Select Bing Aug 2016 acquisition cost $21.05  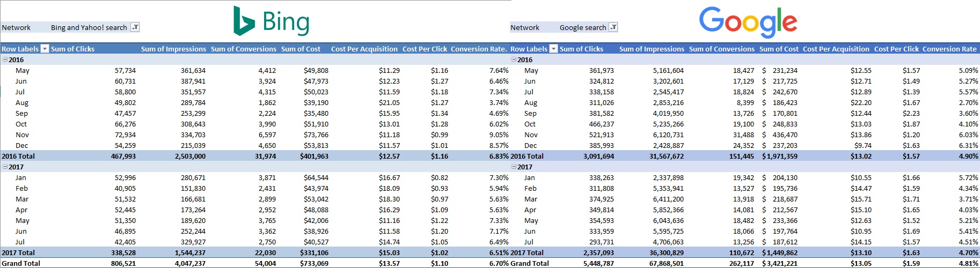pos(389,102)
